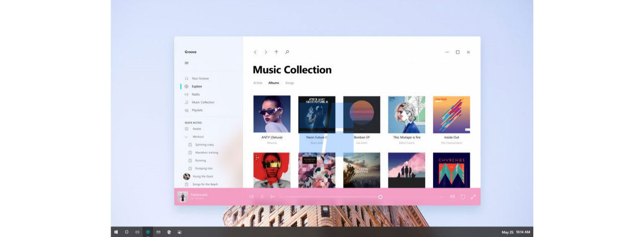Open Music Collection in the sidebar
Viewport: 644px width, 237px height.
click(203, 102)
